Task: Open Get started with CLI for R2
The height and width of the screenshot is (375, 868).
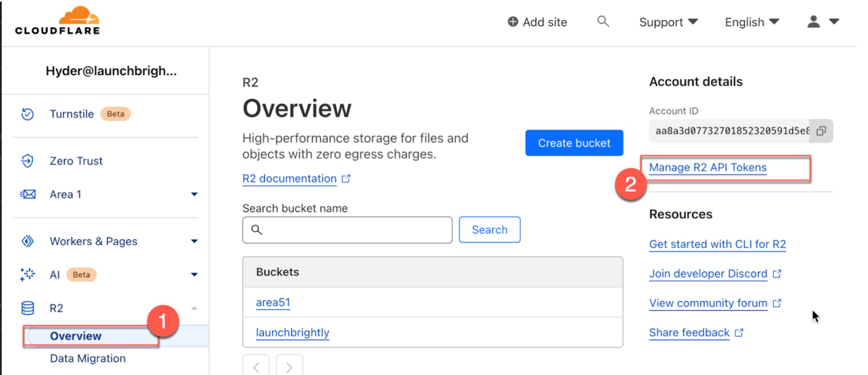Action: pos(717,244)
